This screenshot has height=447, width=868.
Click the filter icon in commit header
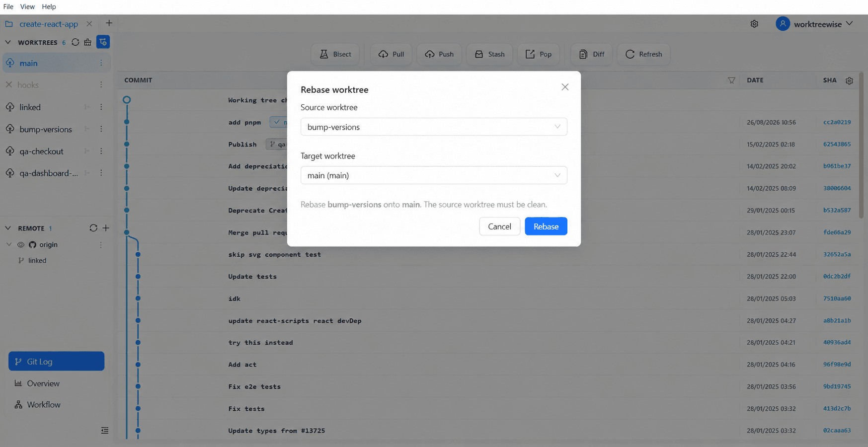pyautogui.click(x=731, y=80)
